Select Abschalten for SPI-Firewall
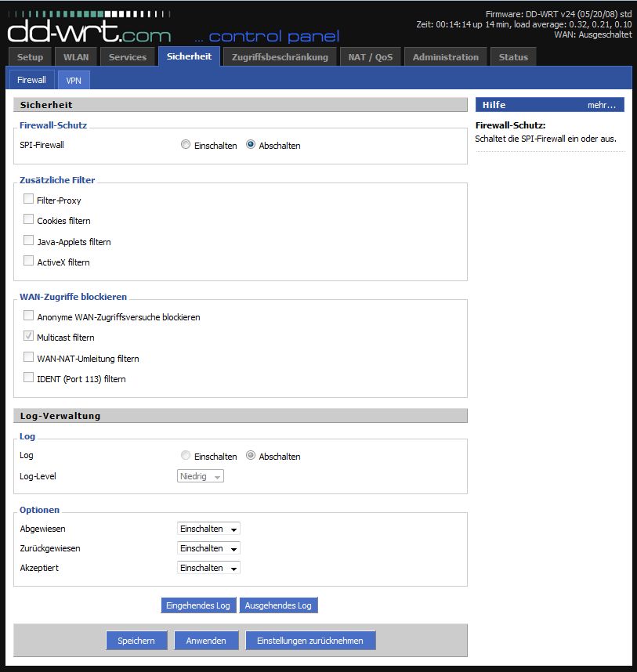 251,145
